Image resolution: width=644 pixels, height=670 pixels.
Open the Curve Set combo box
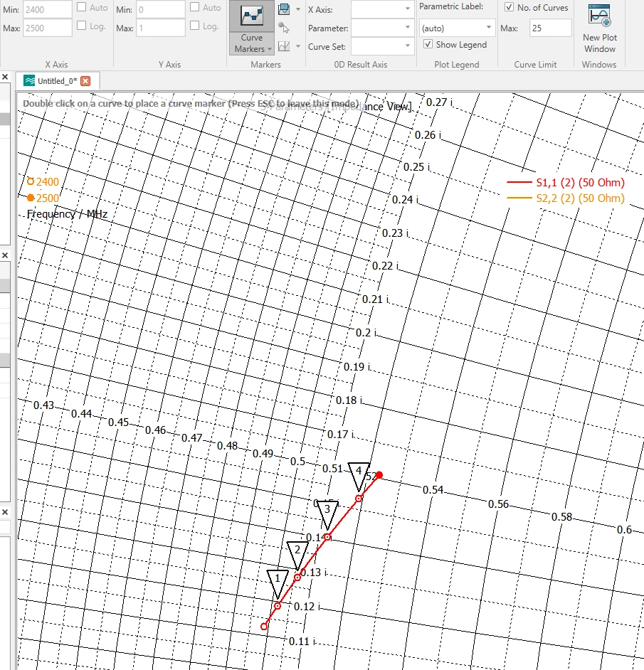point(382,46)
